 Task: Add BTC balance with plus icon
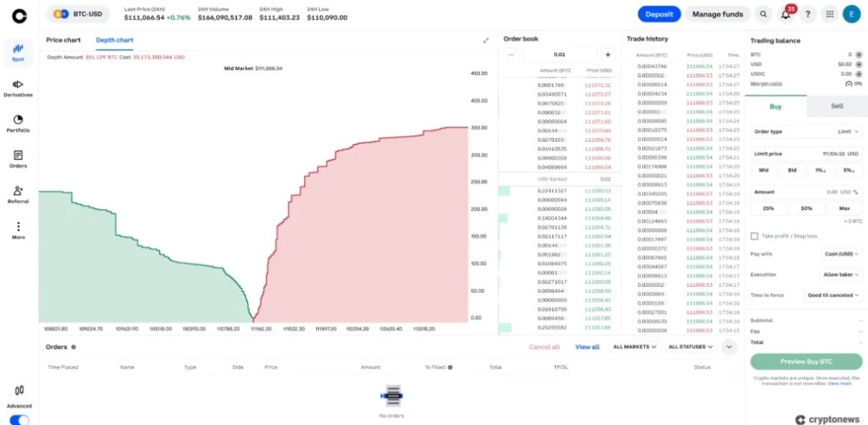click(x=858, y=54)
